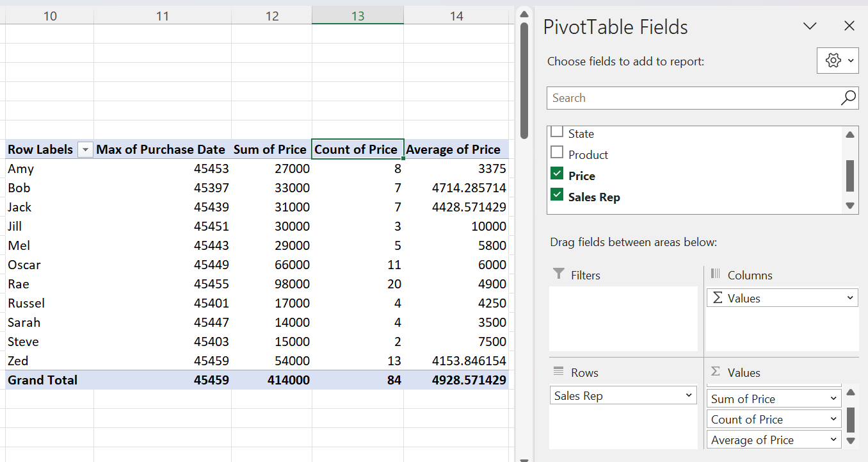Select column header 13
Image resolution: width=868 pixels, height=462 pixels.
tap(357, 15)
